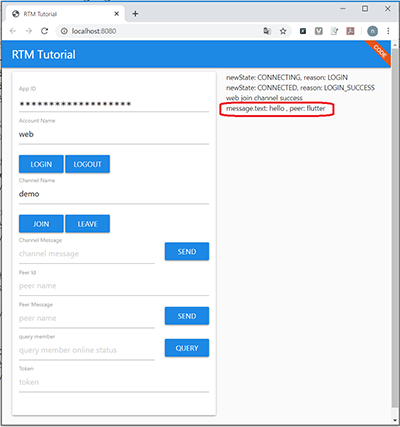400x427 pixels.
Task: Click the LOGOUT button
Action: coord(87,164)
